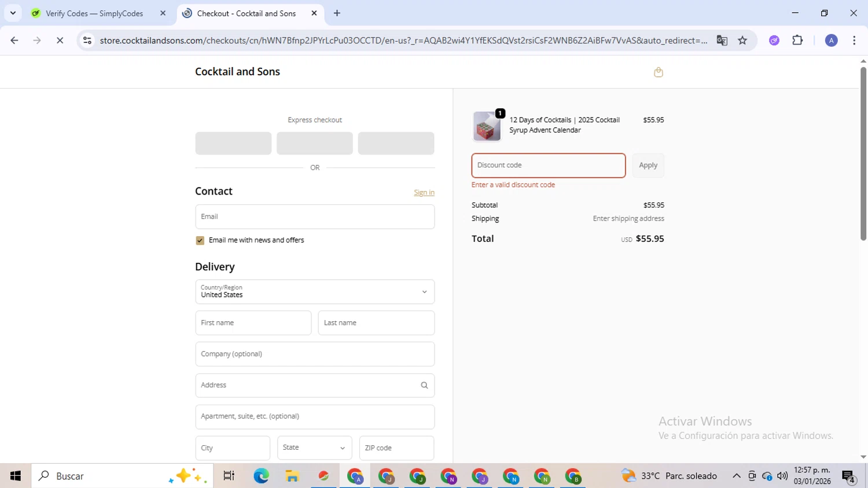Open the browser extensions puzzle icon
Viewport: 868px width, 488px height.
click(x=797, y=41)
